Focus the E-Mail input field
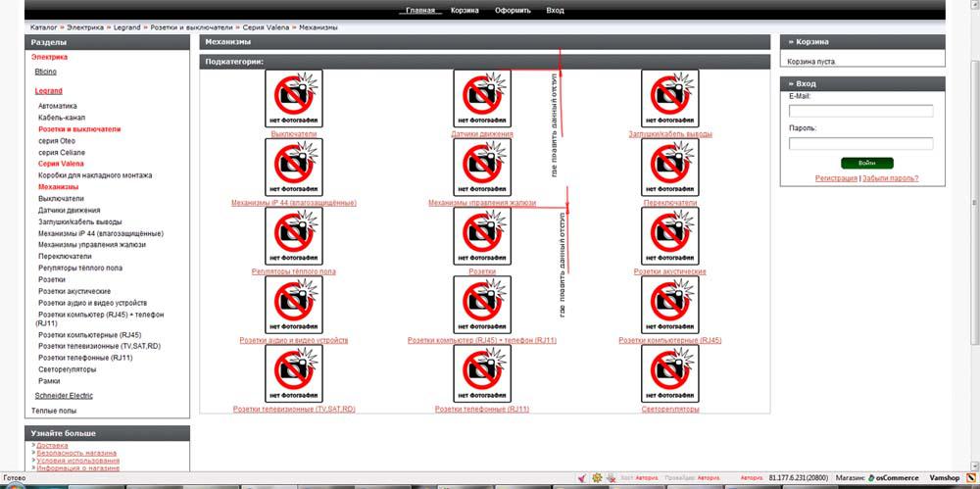 860,112
